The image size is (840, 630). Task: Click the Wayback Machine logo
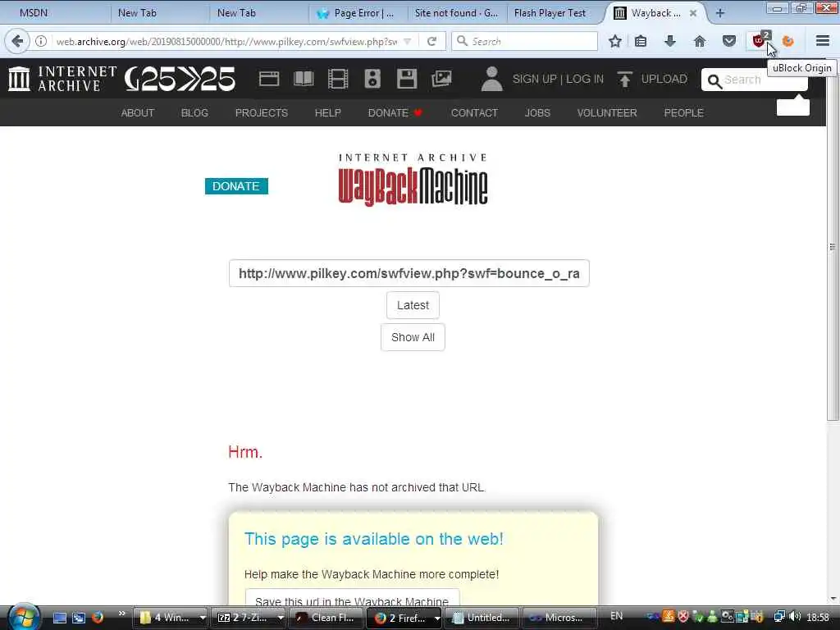tap(413, 180)
